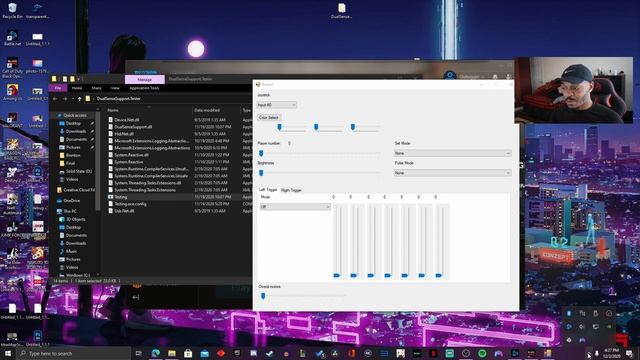The image size is (640, 360).
Task: Select the Battle.net desktop icon
Action: 12,38
